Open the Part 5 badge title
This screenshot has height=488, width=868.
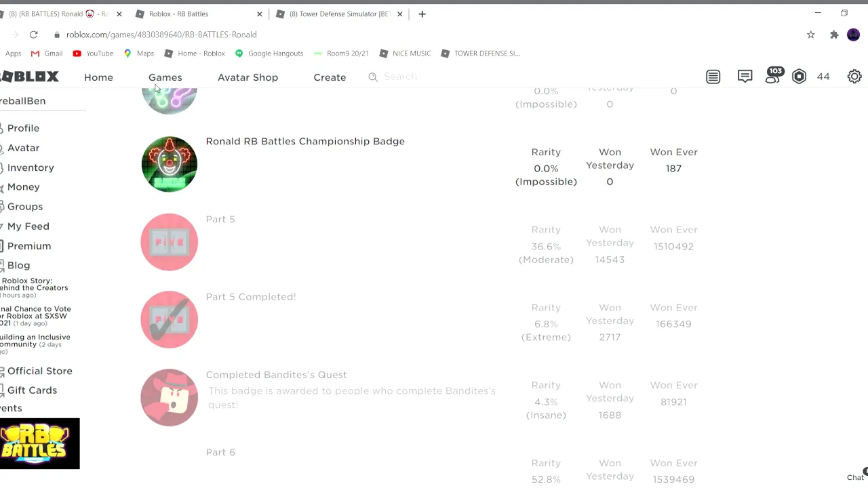220,219
